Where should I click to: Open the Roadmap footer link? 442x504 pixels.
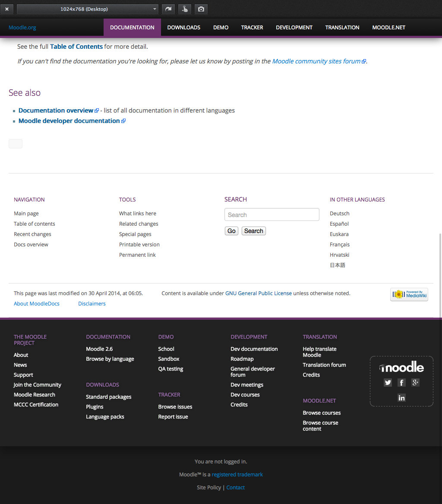242,359
